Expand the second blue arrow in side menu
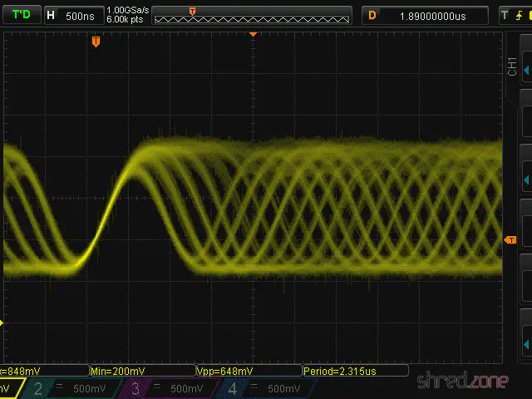 (x=525, y=125)
